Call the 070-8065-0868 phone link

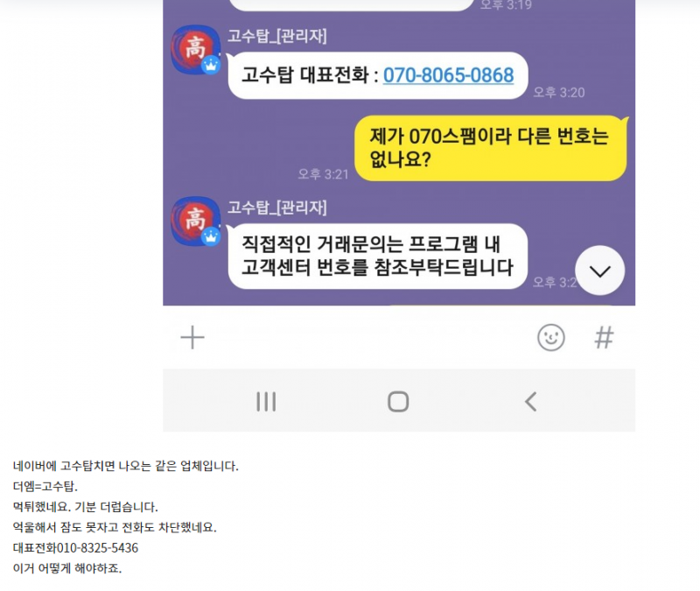448,75
